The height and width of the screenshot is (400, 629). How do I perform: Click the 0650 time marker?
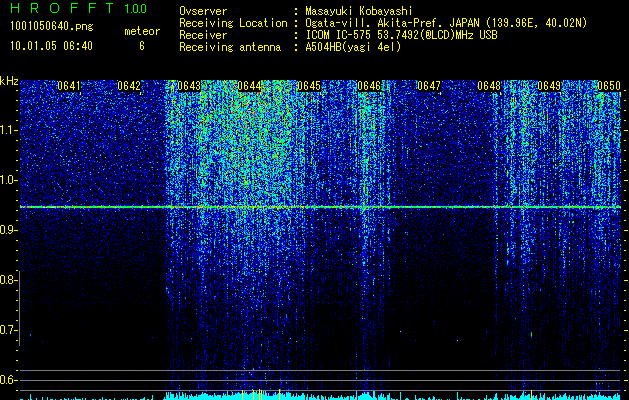(x=609, y=86)
